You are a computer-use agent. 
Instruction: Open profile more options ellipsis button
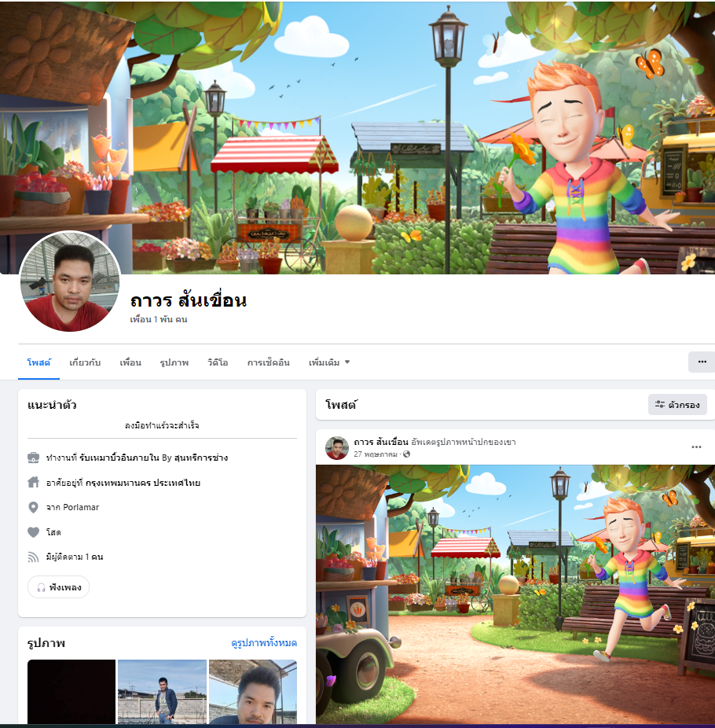(702, 362)
